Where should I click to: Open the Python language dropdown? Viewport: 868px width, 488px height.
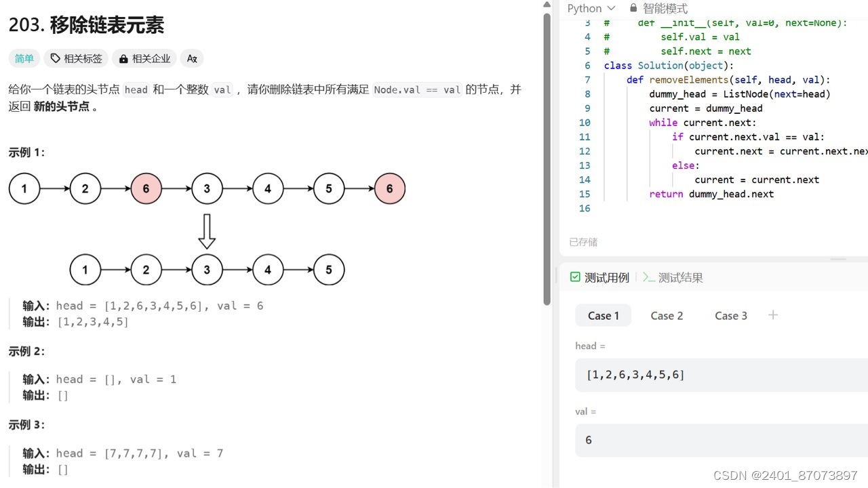click(591, 8)
